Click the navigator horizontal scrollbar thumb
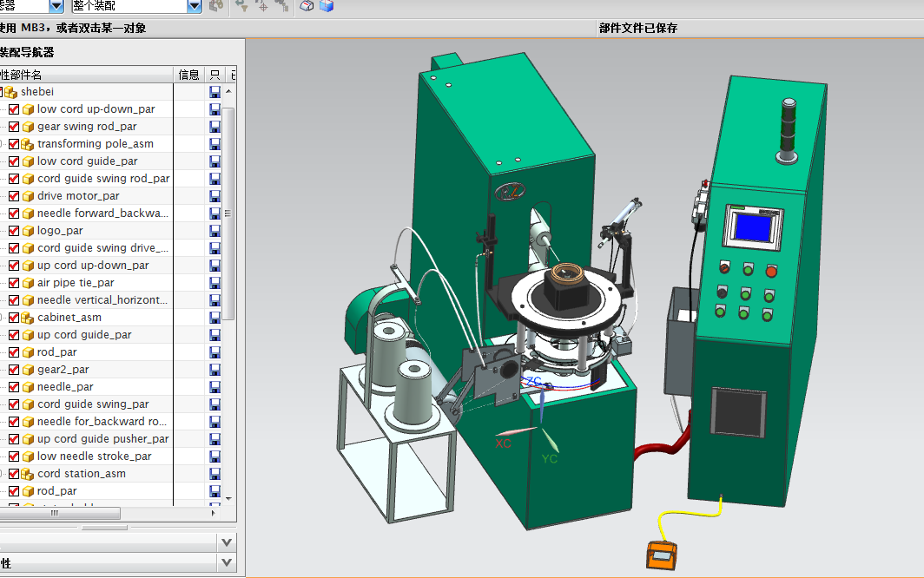 click(55, 513)
